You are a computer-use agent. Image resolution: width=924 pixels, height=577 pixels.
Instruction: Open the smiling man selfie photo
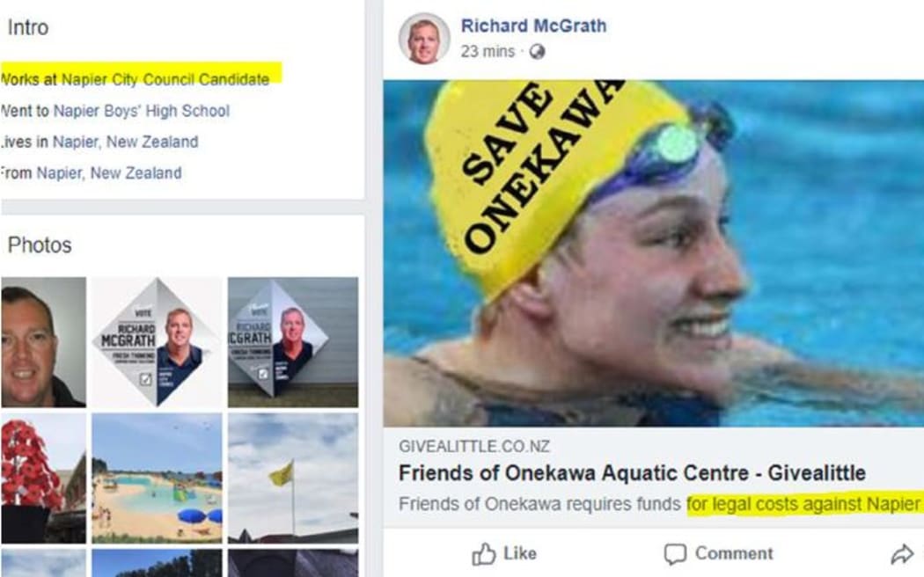click(43, 342)
